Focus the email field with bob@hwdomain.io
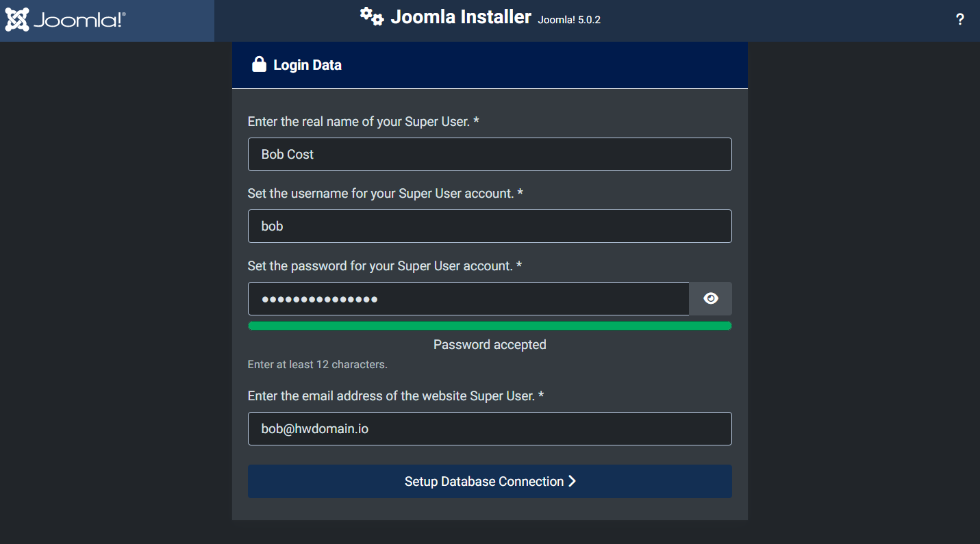 click(x=490, y=428)
